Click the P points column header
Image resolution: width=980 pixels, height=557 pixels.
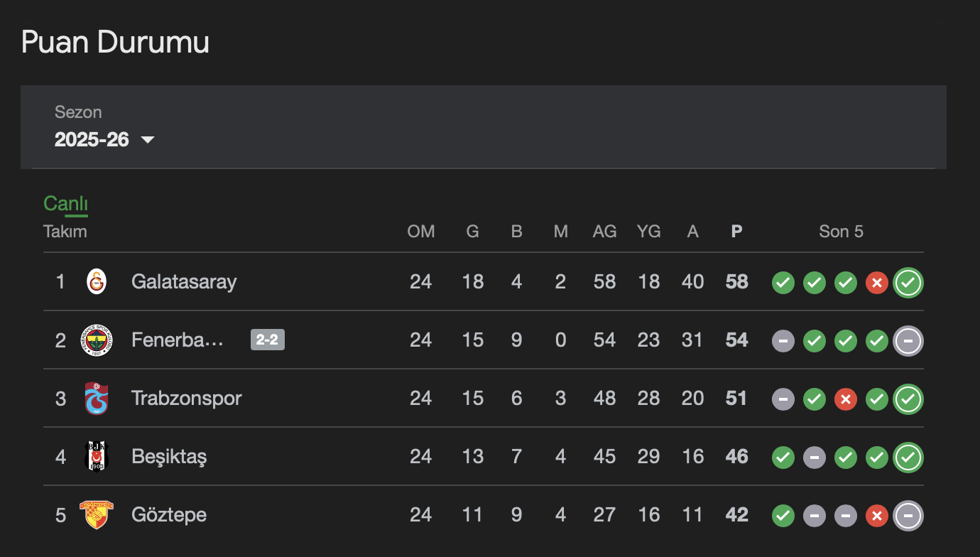click(x=736, y=232)
